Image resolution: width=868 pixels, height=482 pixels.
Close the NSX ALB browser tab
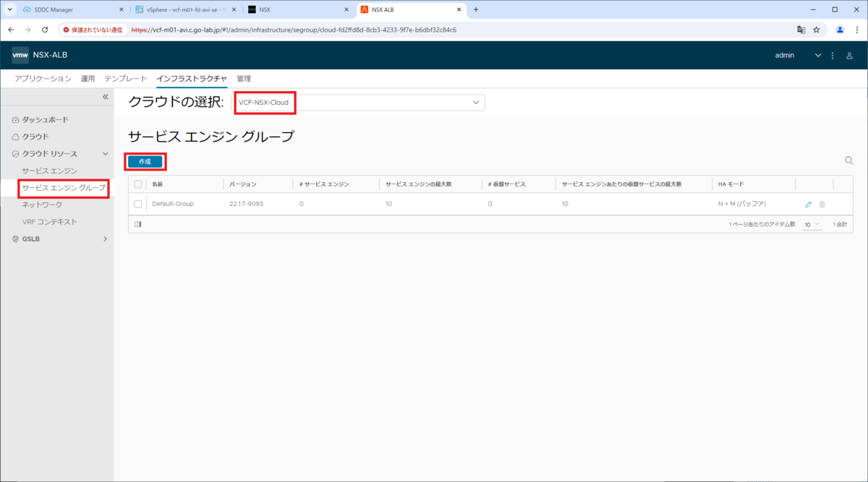[459, 9]
